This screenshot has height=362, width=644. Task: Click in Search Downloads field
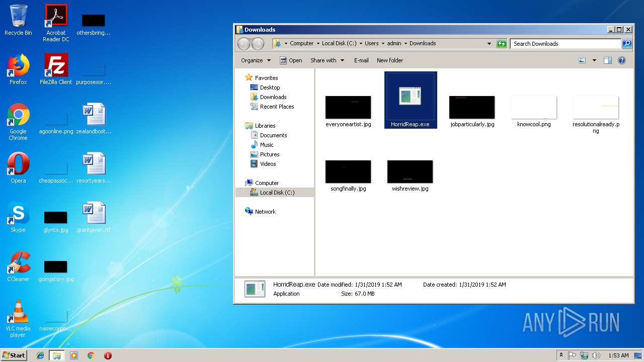point(566,44)
